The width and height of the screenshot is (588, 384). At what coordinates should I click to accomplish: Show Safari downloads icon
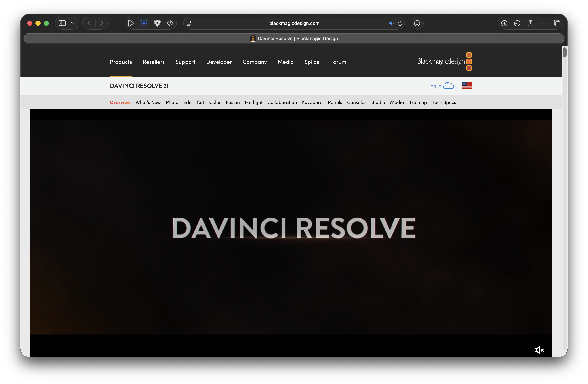(504, 23)
